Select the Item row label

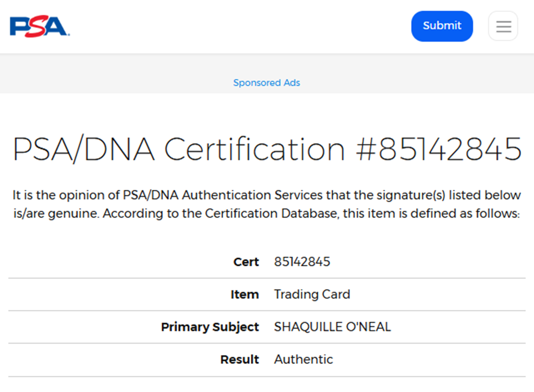(x=245, y=295)
